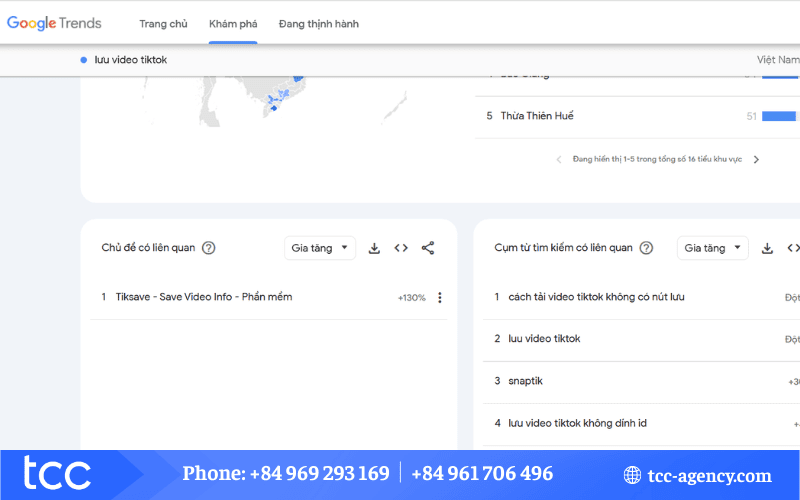The height and width of the screenshot is (500, 800).
Task: Switch to the Trang chủ tab
Action: click(x=163, y=24)
